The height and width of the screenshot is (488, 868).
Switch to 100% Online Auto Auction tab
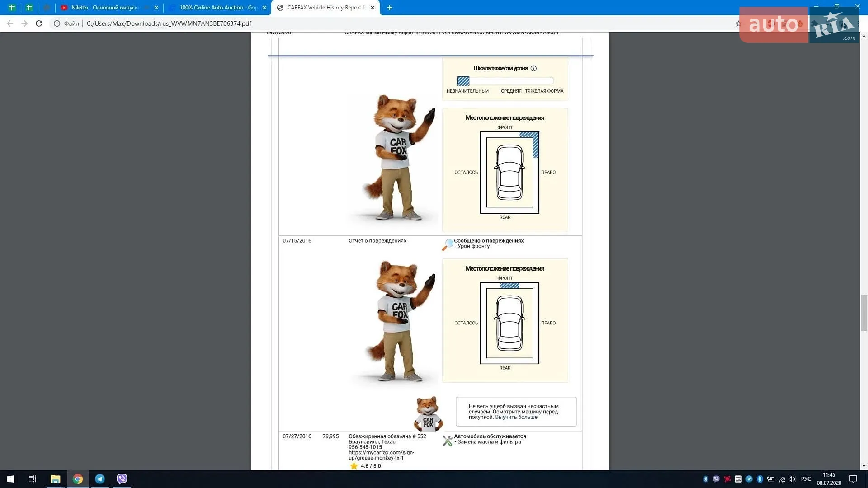click(x=218, y=8)
